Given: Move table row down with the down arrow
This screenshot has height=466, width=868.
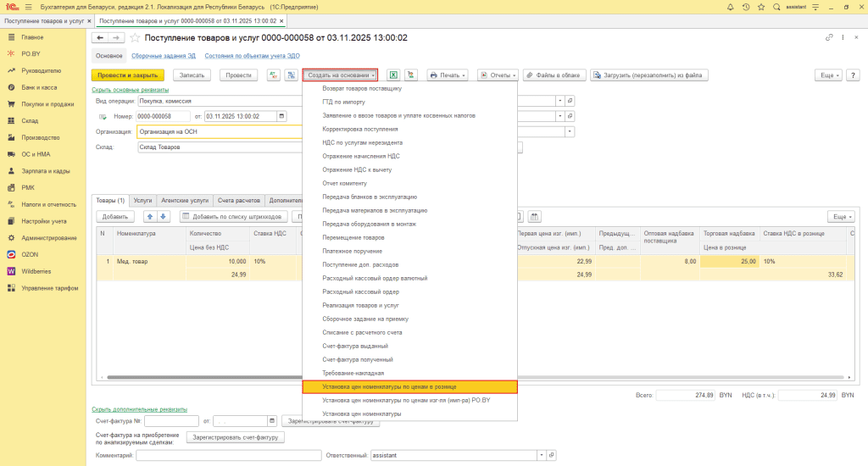Looking at the screenshot, I should click(164, 217).
